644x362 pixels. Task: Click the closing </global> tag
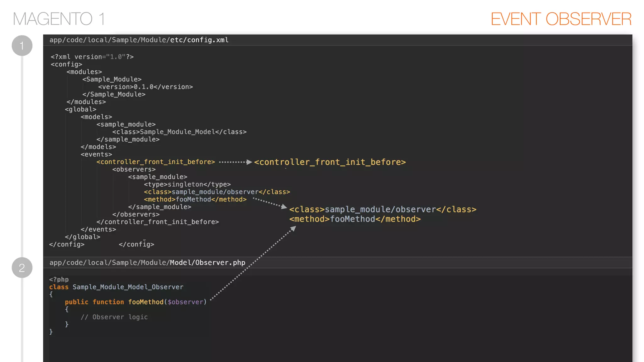coord(82,237)
